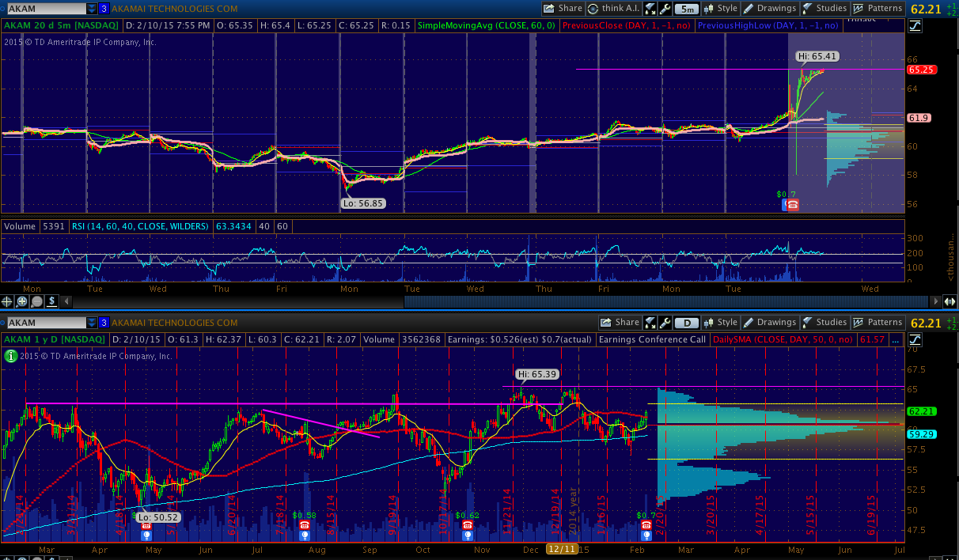Zoom out using the minus magnifier icon

36,301
